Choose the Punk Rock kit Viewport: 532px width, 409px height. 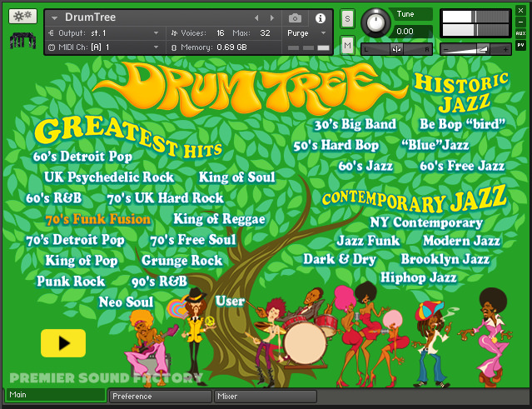[x=71, y=282]
